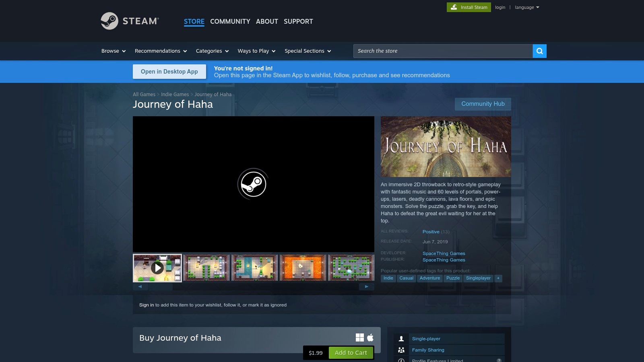This screenshot has height=362, width=644.
Task: View the Positive reviews summary
Action: click(431, 231)
